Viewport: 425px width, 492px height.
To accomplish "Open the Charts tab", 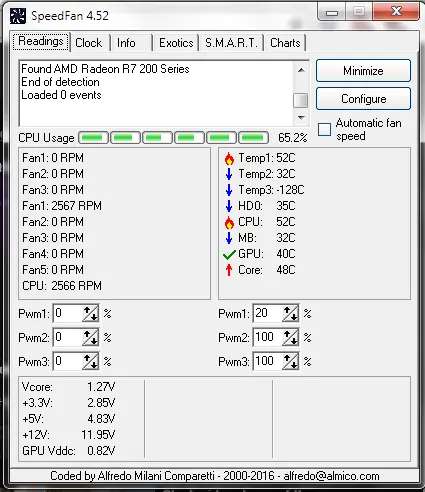I will [x=285, y=43].
